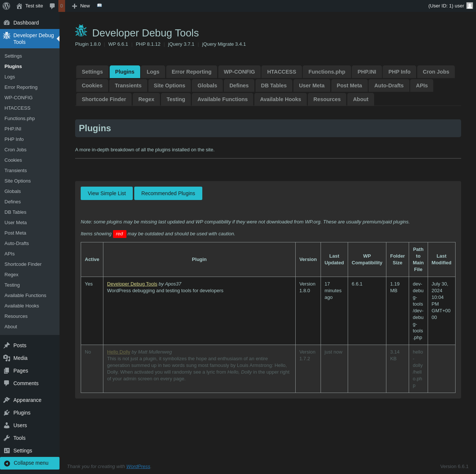Click the Recommended Plugins button
The height and width of the screenshot is (474, 476).
[168, 193]
